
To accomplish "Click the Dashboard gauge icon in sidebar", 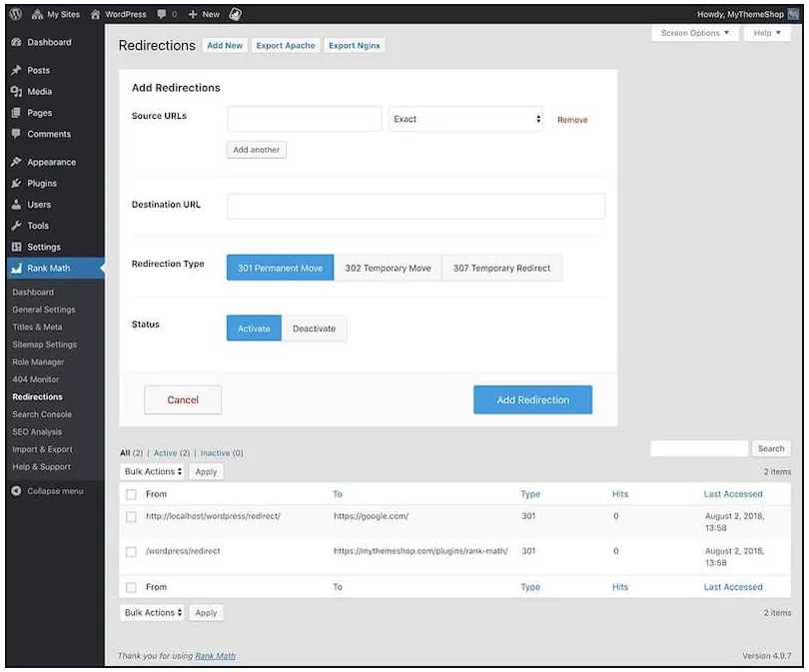I will click(17, 42).
